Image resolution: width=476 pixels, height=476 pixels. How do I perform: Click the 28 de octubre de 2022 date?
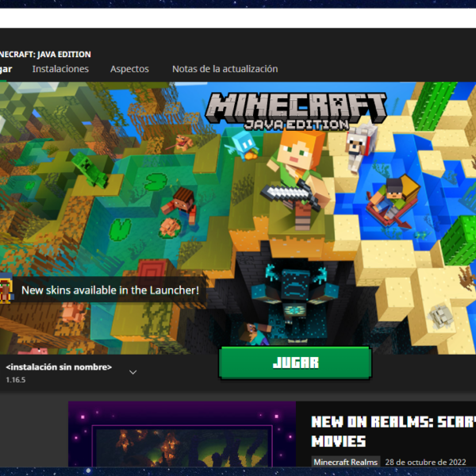tap(425, 462)
